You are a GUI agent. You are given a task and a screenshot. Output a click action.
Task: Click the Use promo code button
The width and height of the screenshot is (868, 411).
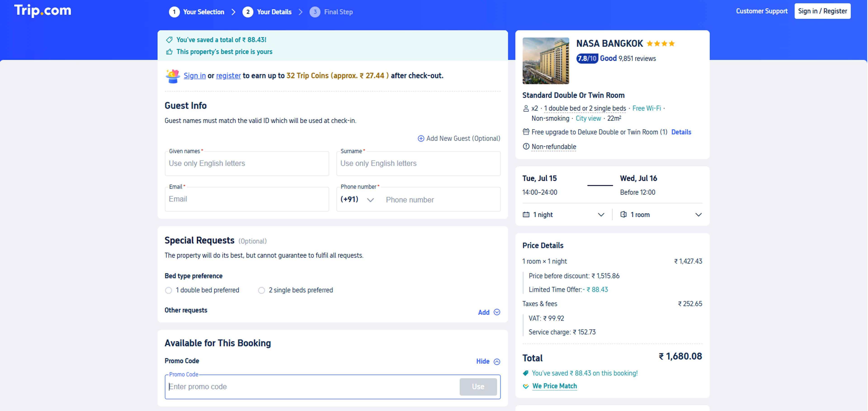478,387
